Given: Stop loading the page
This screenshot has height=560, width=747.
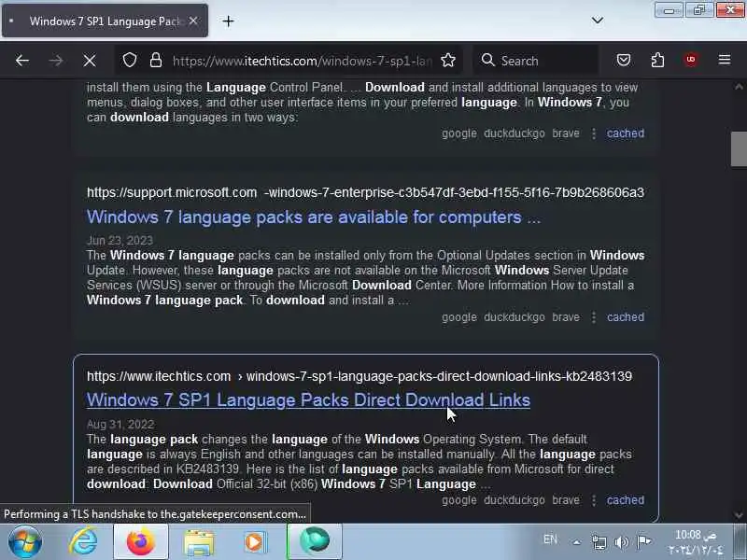Looking at the screenshot, I should 89,61.
